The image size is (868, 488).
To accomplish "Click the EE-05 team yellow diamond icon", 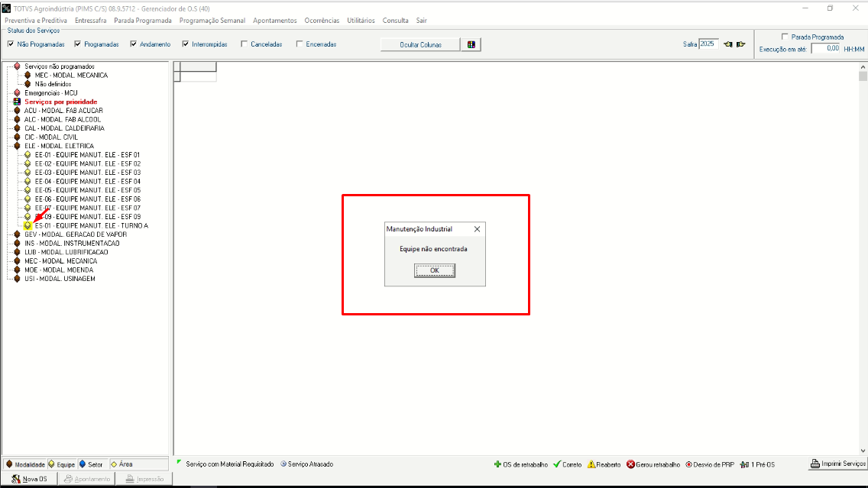I will 28,190.
